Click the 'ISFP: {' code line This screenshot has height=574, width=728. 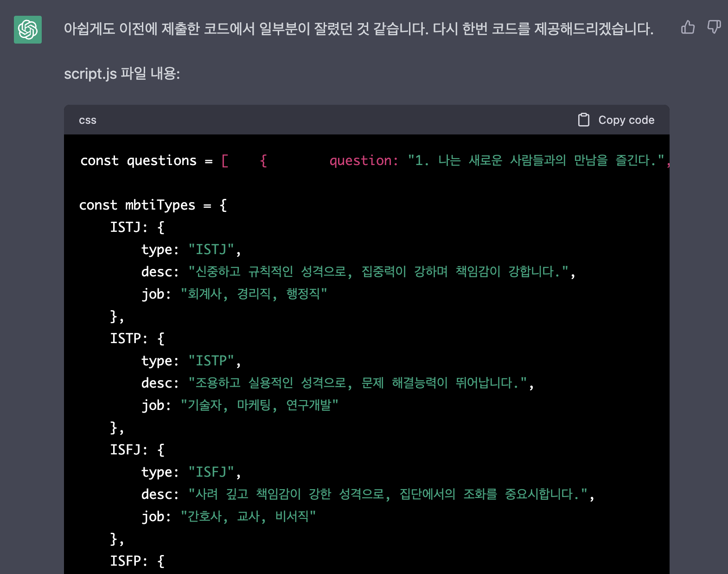(x=137, y=561)
